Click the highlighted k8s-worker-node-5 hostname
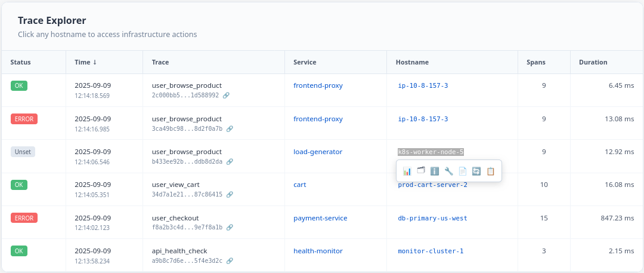The height and width of the screenshot is (273, 644). click(x=431, y=152)
